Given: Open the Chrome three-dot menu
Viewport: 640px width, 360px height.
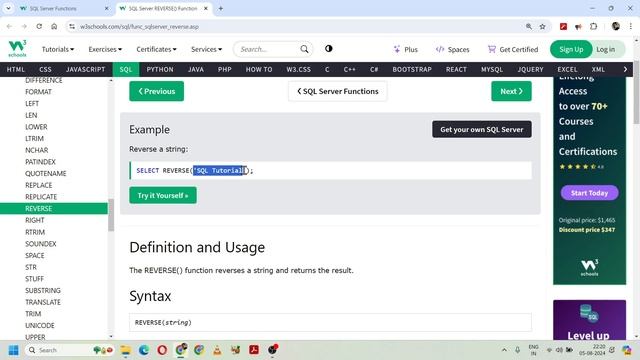Looking at the screenshot, I should click(631, 27).
